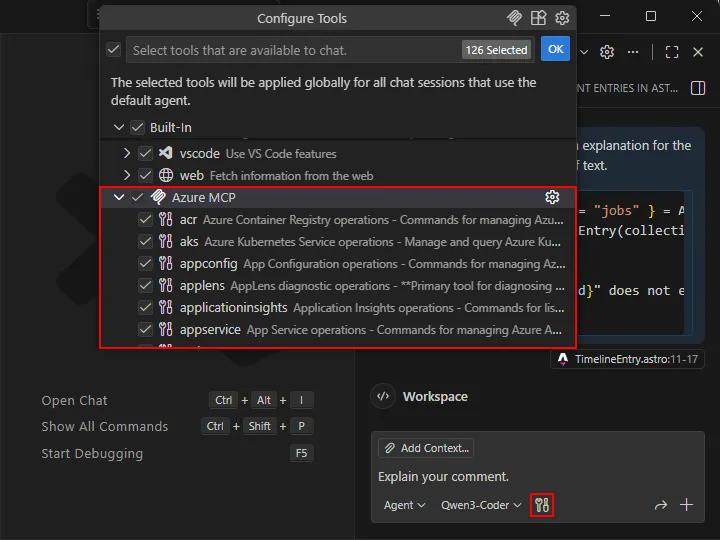
Task: Click the MCP server icon in Configure Tools header
Action: point(514,18)
